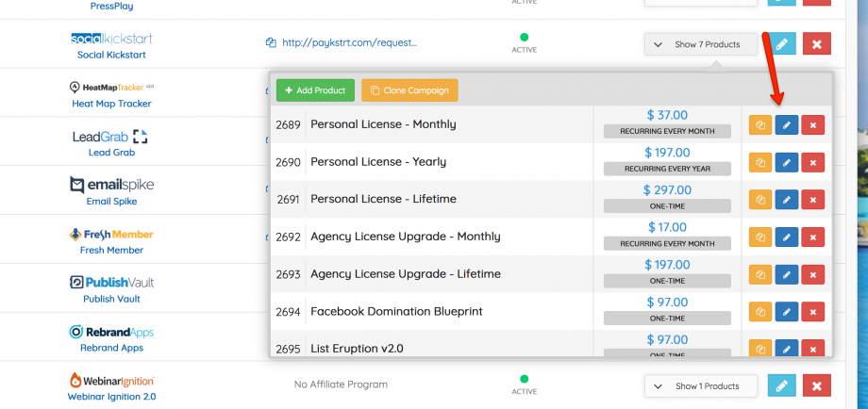868x409 pixels.
Task: Delete product 2695 List Eruption v2.0
Action: pos(812,348)
